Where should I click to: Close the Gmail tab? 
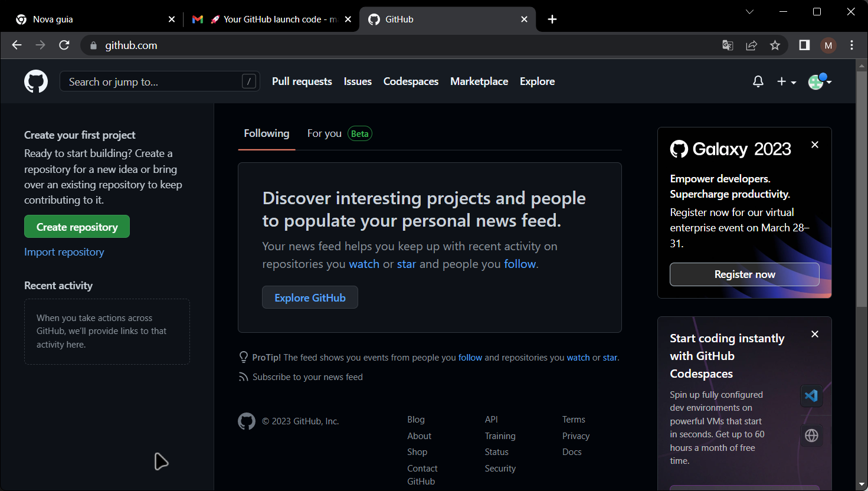click(x=348, y=19)
